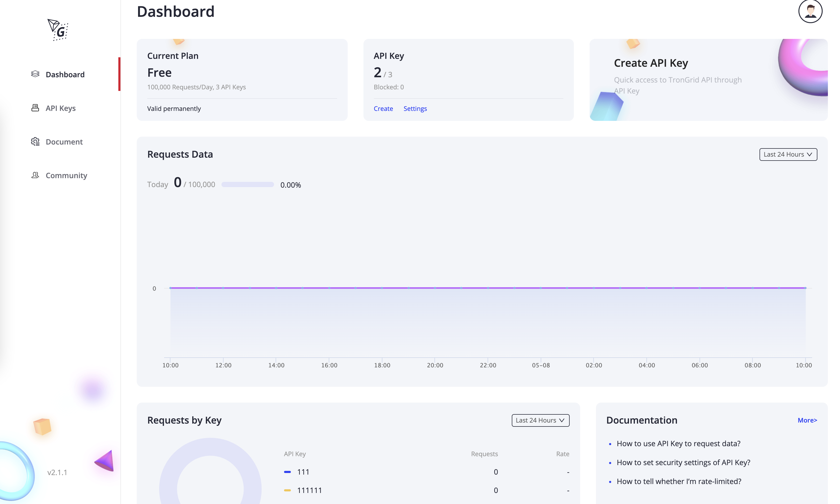840x504 pixels.
Task: Open the More documentation link
Action: (x=807, y=420)
